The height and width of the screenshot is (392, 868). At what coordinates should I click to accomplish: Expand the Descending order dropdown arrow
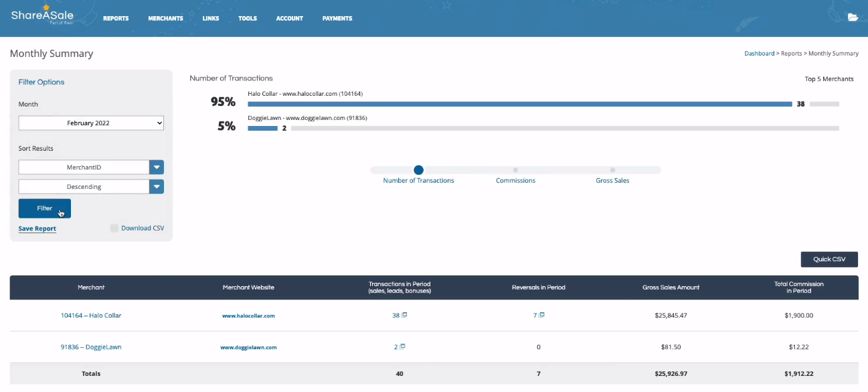(157, 187)
